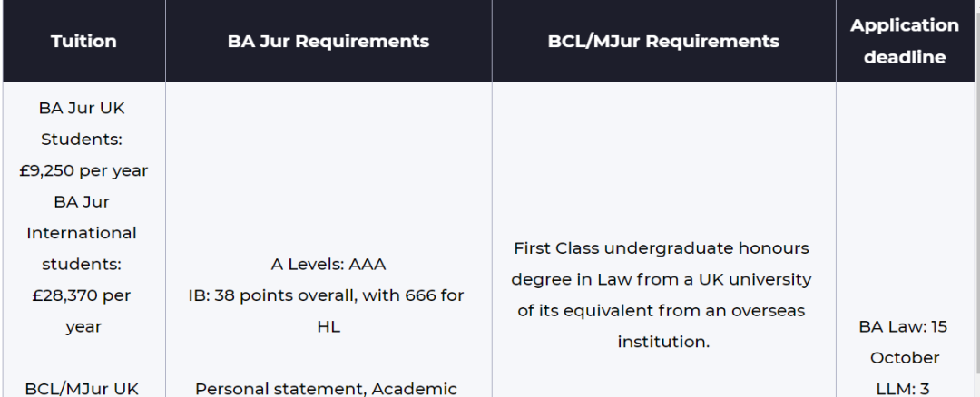980x397 pixels.
Task: Select the "October" deadline text
Action: (905, 357)
